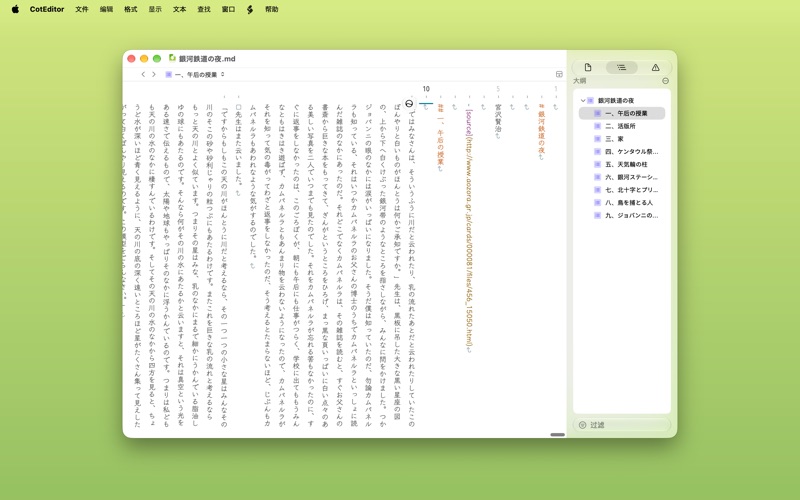800x500 pixels.
Task: Click the circled minus button beside 大纲
Action: 665,81
